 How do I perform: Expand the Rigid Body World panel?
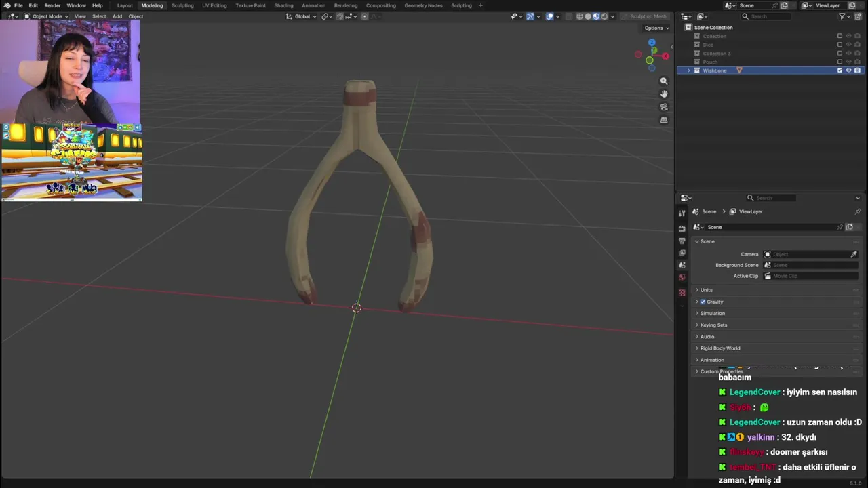(719, 348)
